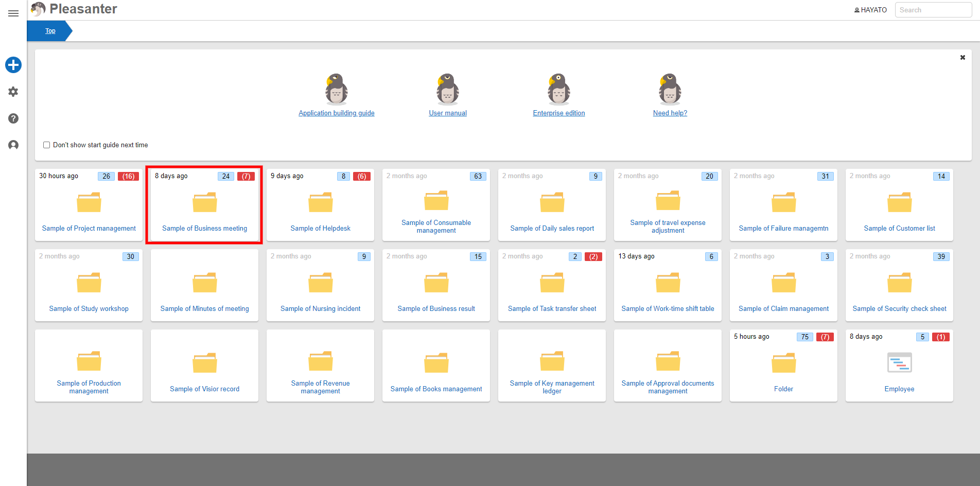
Task: Open the hamburger navigation menu
Action: click(13, 13)
